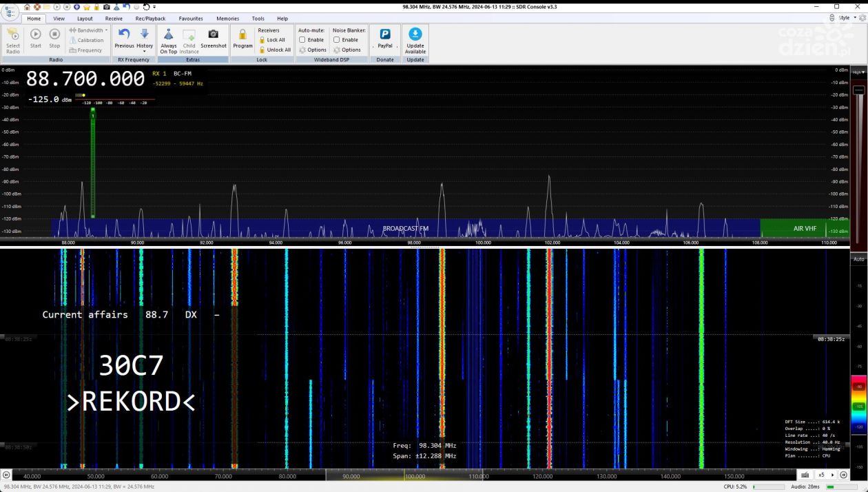Click the spectrum level slider handle
Image resolution: width=868 pixels, height=492 pixels.
pyautogui.click(x=858, y=90)
